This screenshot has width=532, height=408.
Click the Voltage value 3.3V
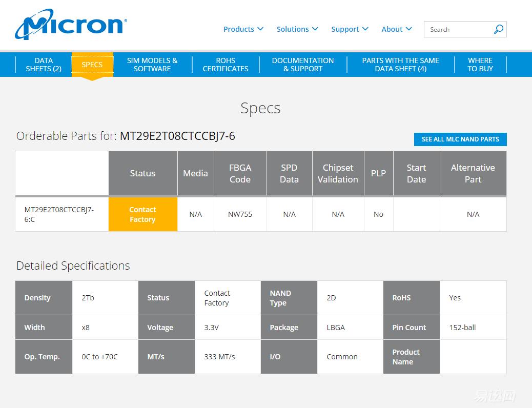[x=211, y=328]
